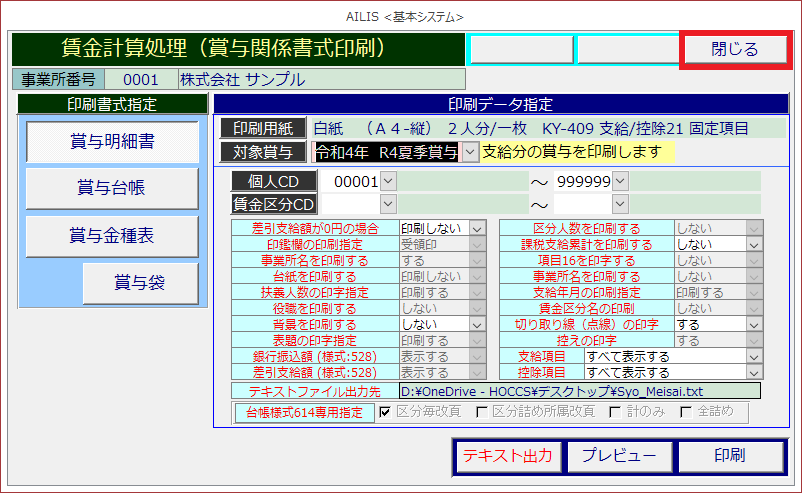Open the プレビュー print preview
Screen dimensions: 802x493
click(x=619, y=456)
